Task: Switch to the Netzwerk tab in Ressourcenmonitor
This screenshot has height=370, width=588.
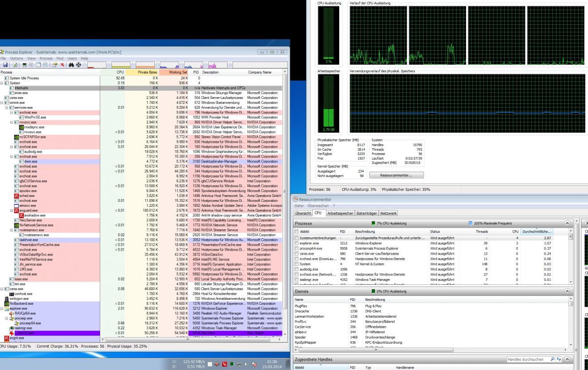Action: coord(388,213)
